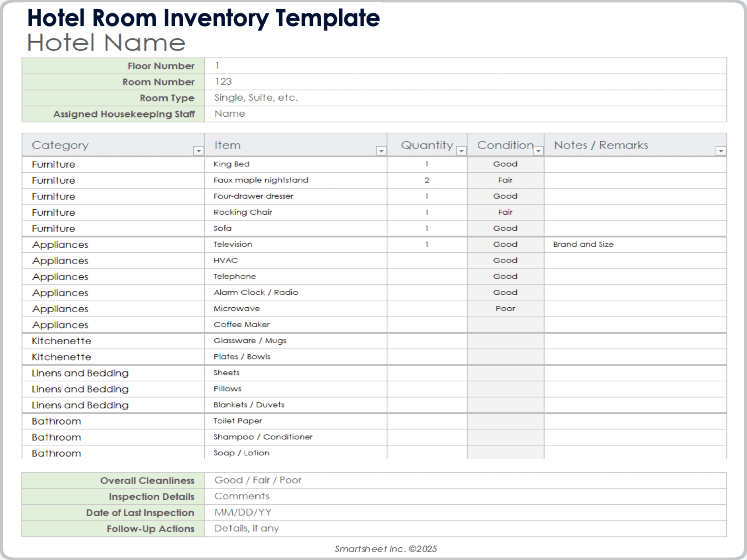This screenshot has height=560, width=747.
Task: Click the Floor Number value field
Action: pos(465,66)
